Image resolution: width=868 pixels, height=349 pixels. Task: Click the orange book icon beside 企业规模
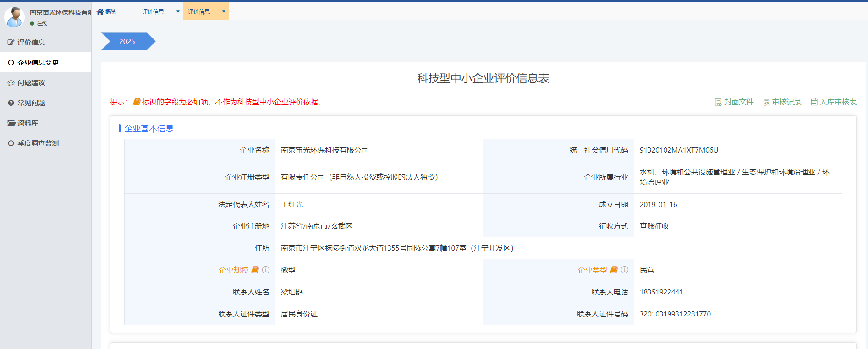pyautogui.click(x=255, y=270)
